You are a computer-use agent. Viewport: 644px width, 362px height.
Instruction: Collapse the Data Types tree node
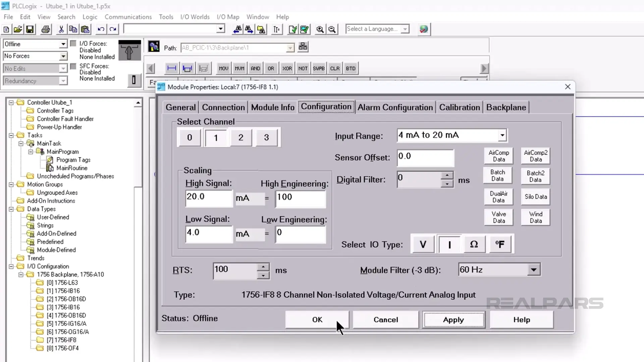click(11, 209)
